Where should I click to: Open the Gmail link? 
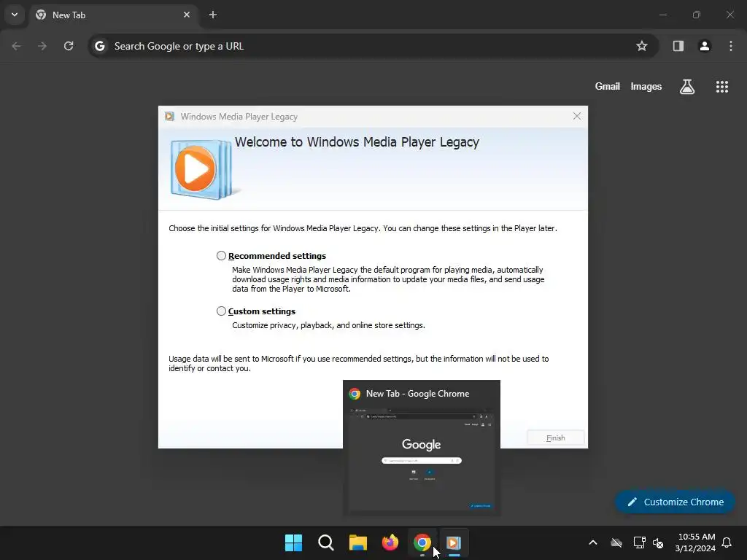pos(608,86)
